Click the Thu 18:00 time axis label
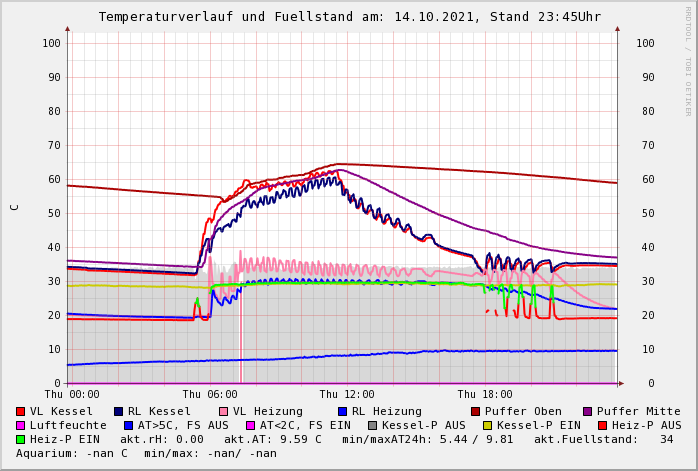Image resolution: width=698 pixels, height=471 pixels. (485, 394)
